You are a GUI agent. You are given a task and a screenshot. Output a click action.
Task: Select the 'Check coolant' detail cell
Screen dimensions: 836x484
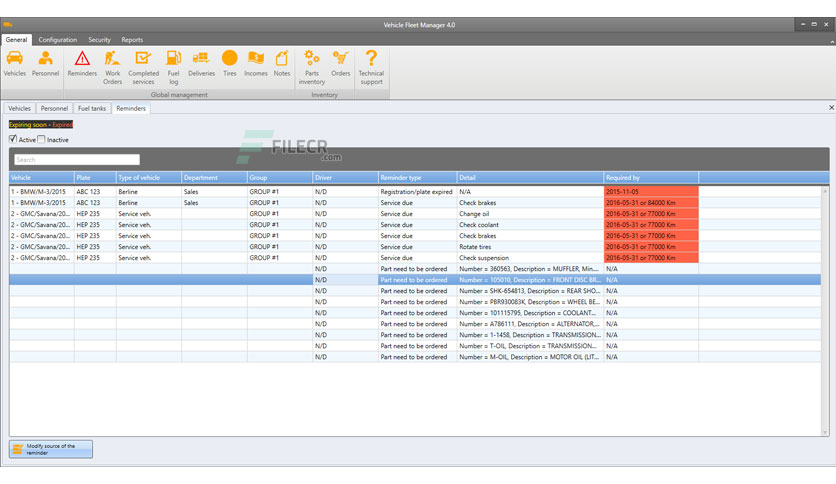[x=530, y=225]
